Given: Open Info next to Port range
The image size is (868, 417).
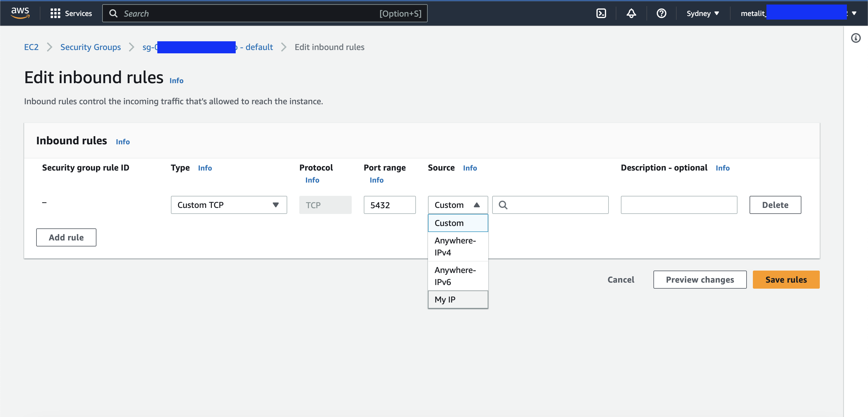Looking at the screenshot, I should tap(377, 180).
